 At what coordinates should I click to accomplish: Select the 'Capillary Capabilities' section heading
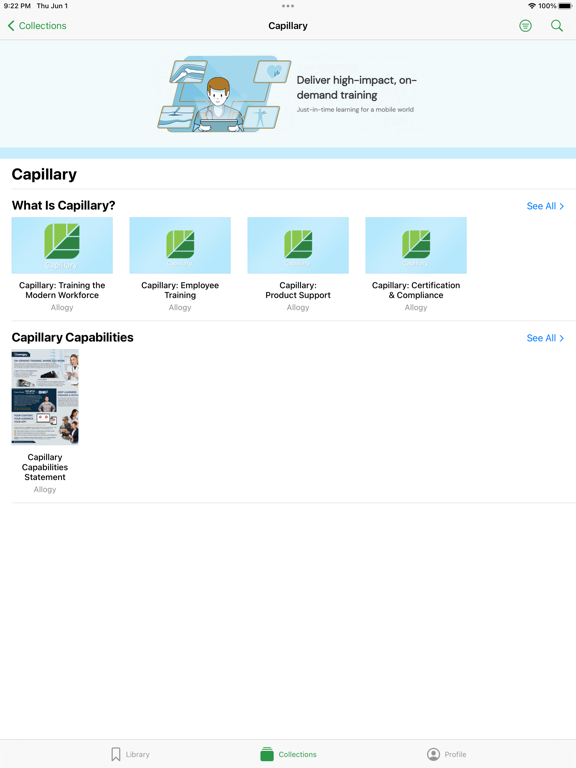click(x=72, y=337)
